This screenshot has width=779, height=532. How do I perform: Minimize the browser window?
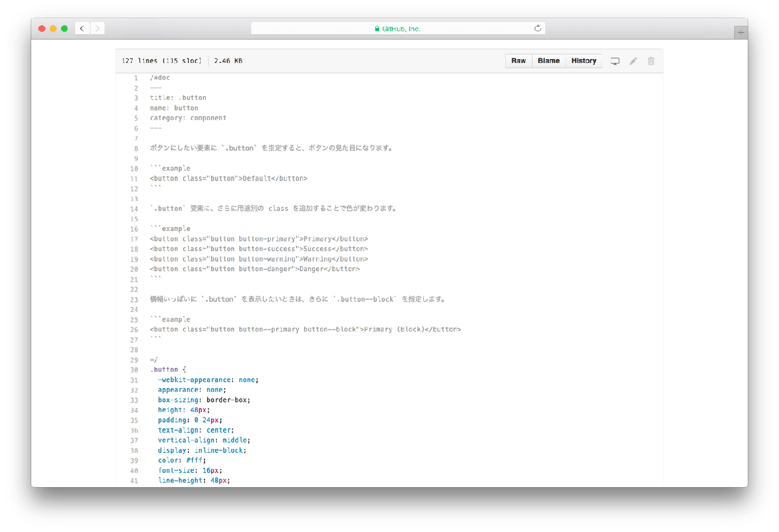pyautogui.click(x=53, y=29)
